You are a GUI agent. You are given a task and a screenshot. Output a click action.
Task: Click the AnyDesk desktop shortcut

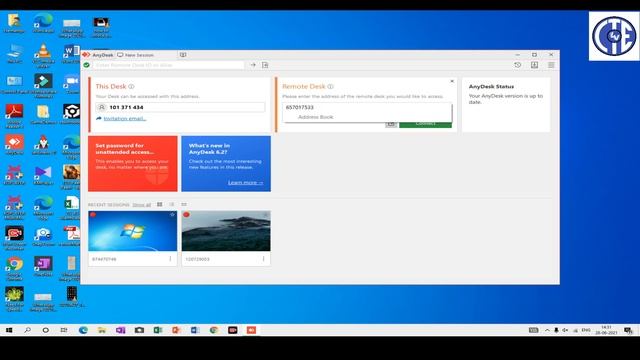point(14,145)
